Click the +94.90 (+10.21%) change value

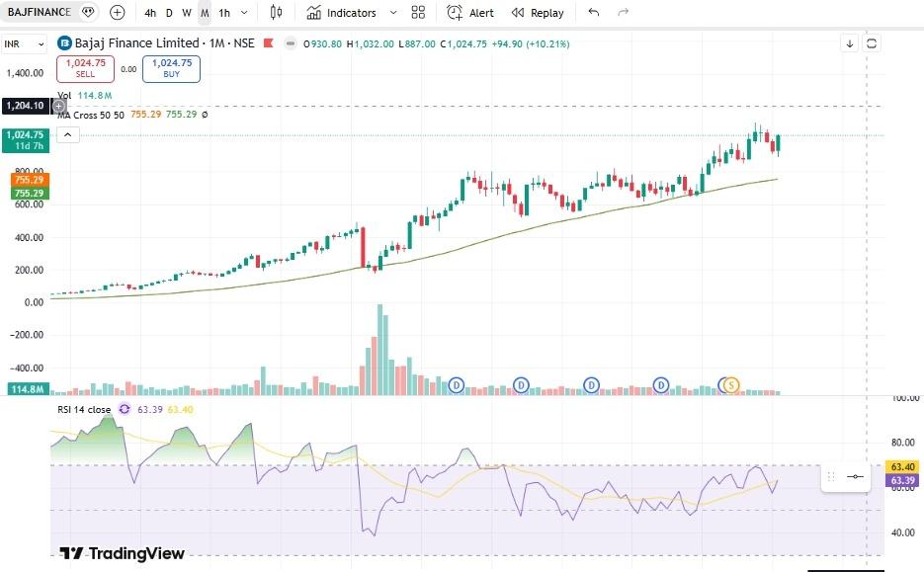coord(531,43)
